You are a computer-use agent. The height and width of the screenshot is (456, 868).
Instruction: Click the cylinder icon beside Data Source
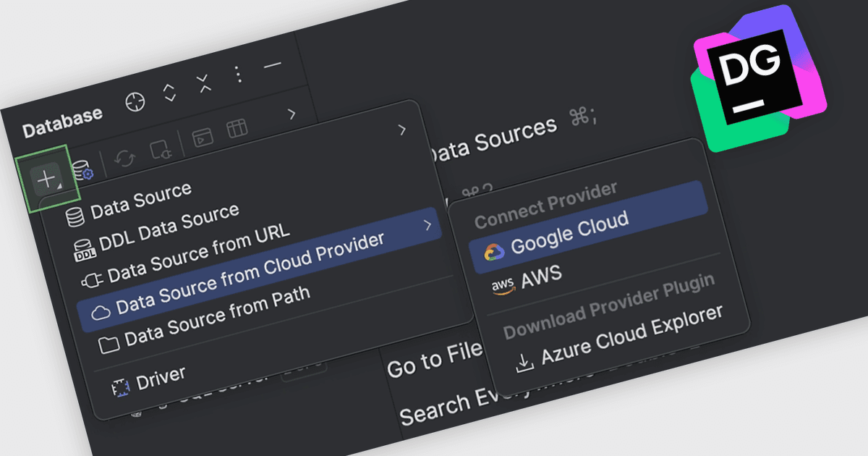74,216
